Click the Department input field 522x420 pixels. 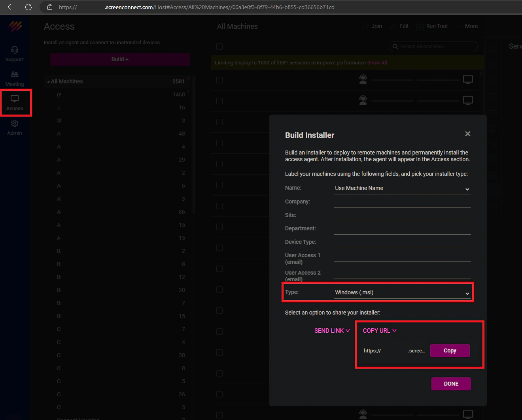point(402,229)
